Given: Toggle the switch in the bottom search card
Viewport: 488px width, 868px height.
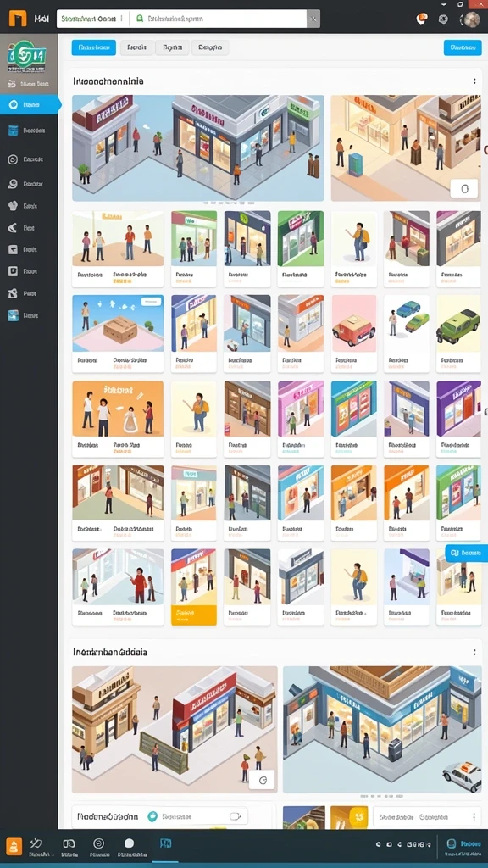Looking at the screenshot, I should (x=236, y=816).
